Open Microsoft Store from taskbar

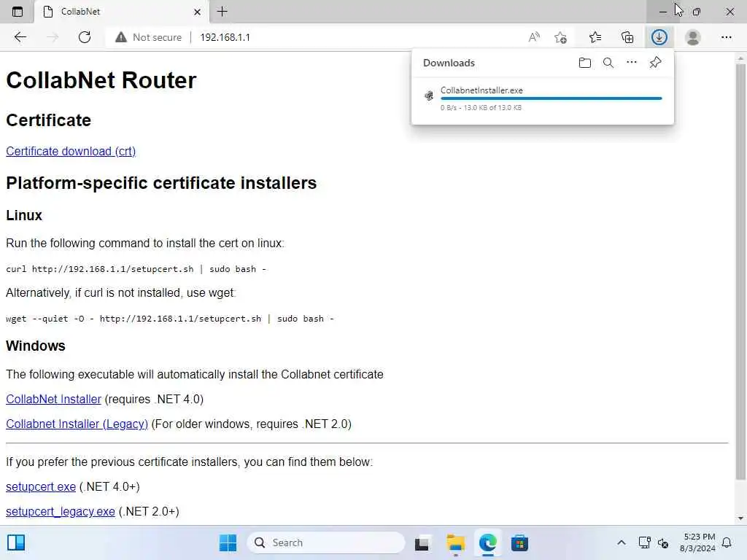(x=519, y=542)
